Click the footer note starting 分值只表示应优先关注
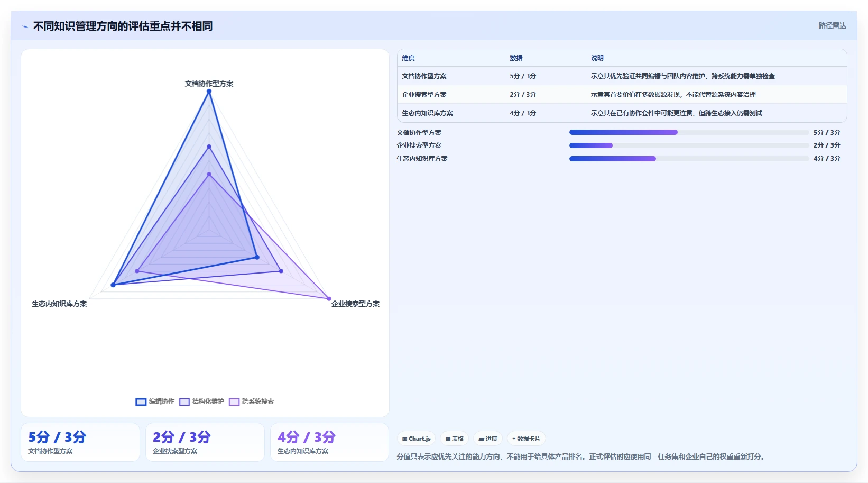868x483 pixels. (x=582, y=457)
